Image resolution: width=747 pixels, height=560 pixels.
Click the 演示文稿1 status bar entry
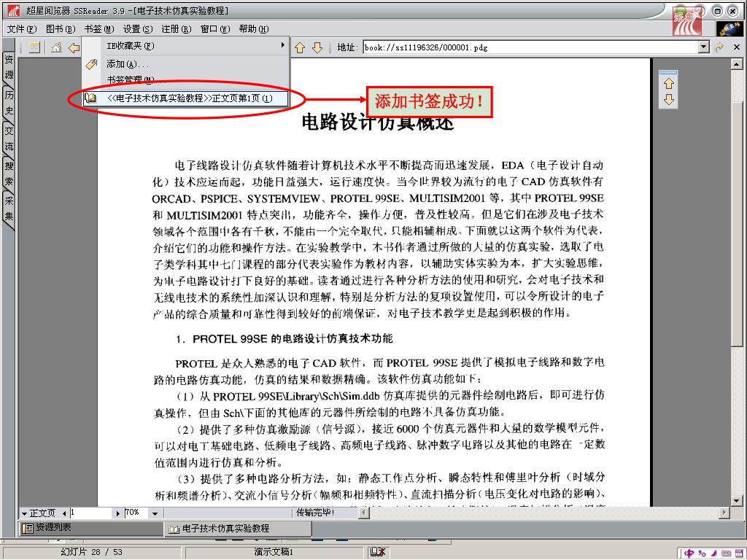click(274, 552)
